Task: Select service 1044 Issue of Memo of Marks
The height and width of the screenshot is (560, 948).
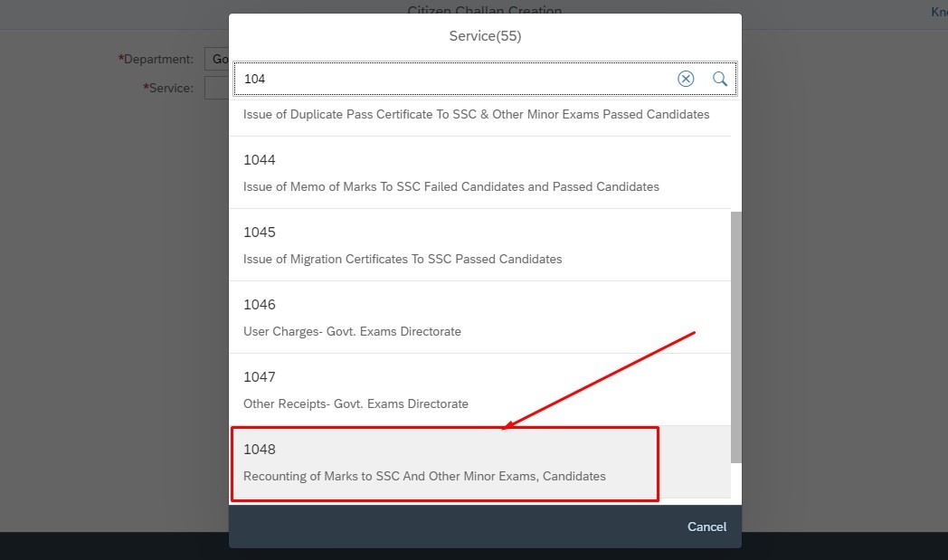Action: pos(479,173)
